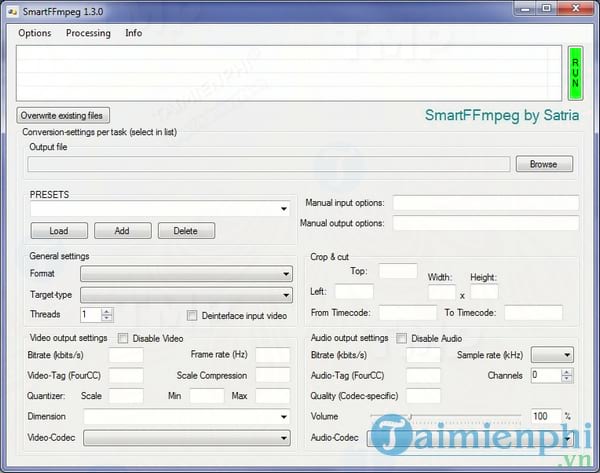600x473 pixels.
Task: Open the Sample rate (kHz) dropdown
Action: click(x=552, y=355)
